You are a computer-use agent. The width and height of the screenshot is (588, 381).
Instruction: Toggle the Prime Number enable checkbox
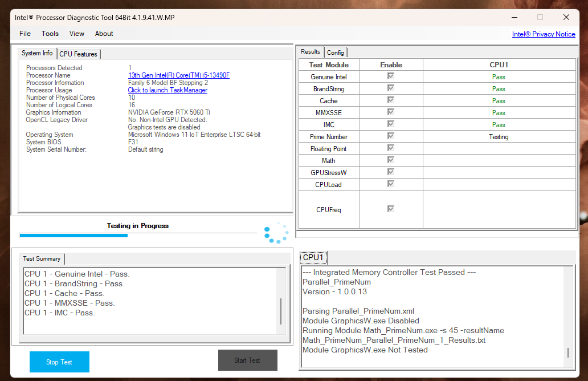(391, 136)
